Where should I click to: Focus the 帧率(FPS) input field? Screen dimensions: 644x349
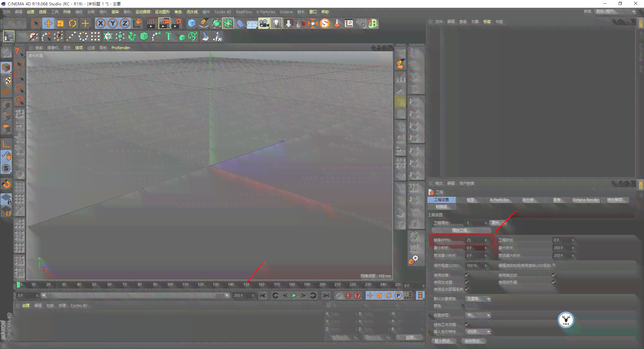[476, 240]
